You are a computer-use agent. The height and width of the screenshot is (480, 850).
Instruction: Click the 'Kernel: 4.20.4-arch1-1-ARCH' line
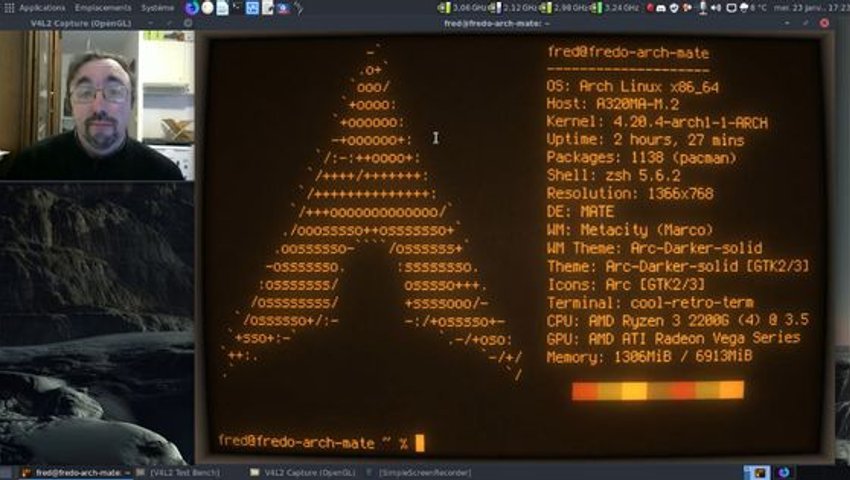point(657,123)
